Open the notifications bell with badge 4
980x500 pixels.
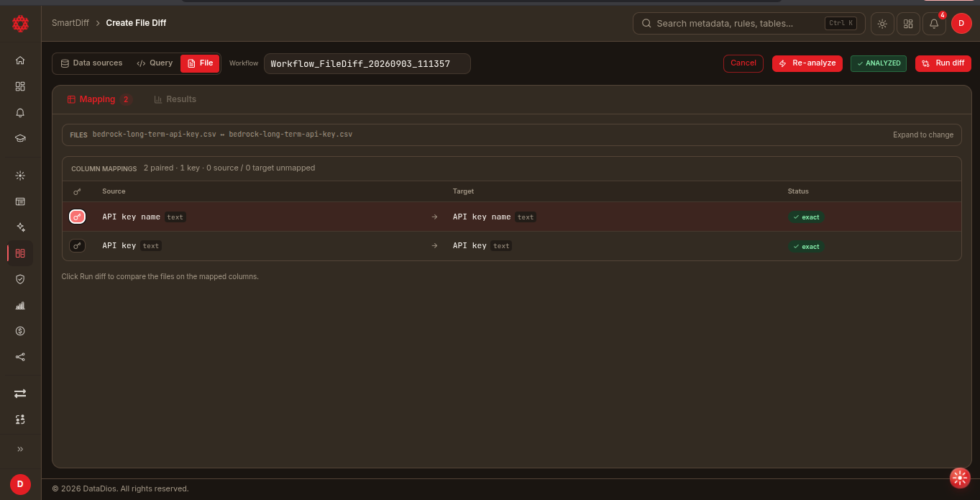[934, 24]
